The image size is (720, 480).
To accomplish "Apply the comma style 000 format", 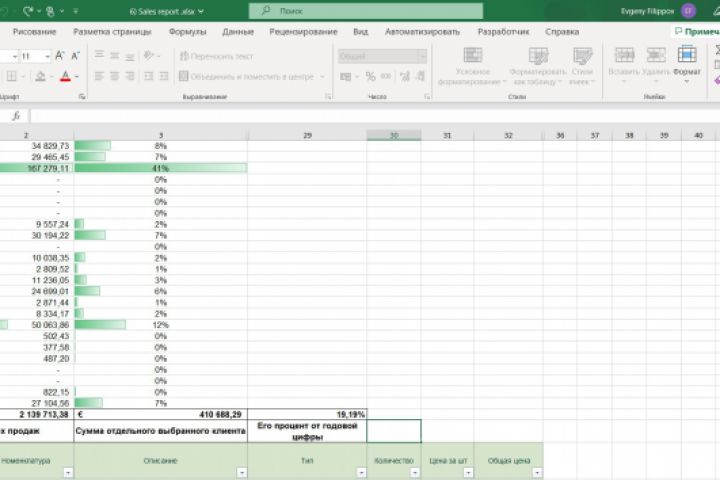I will [x=386, y=76].
